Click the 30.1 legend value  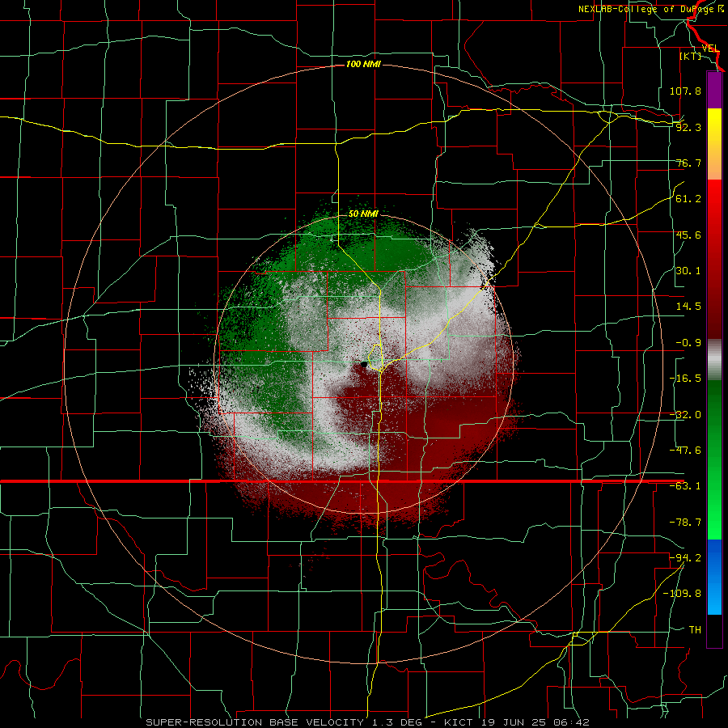[688, 271]
